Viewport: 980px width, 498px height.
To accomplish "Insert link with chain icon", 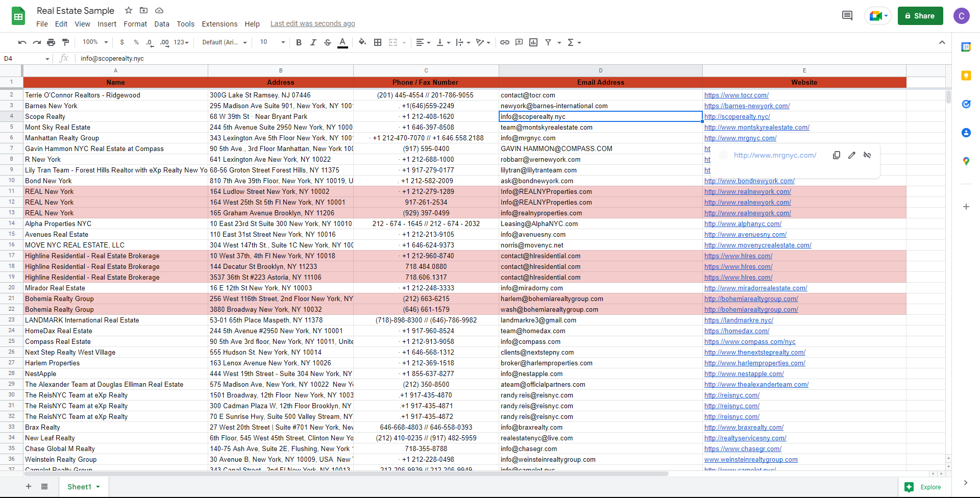I will [x=505, y=42].
